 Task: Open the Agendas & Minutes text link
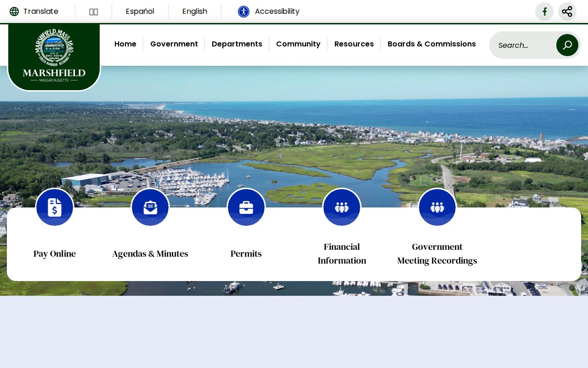pos(150,253)
